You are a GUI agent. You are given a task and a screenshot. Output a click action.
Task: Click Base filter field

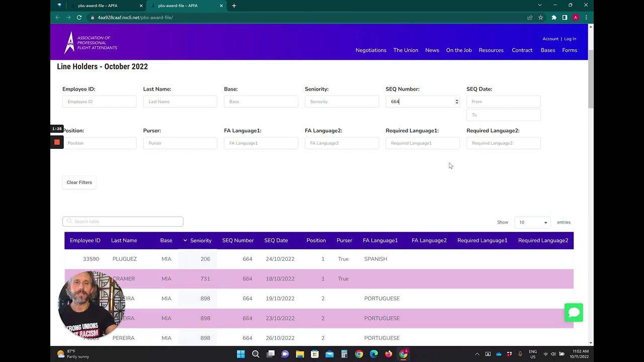pyautogui.click(x=261, y=102)
